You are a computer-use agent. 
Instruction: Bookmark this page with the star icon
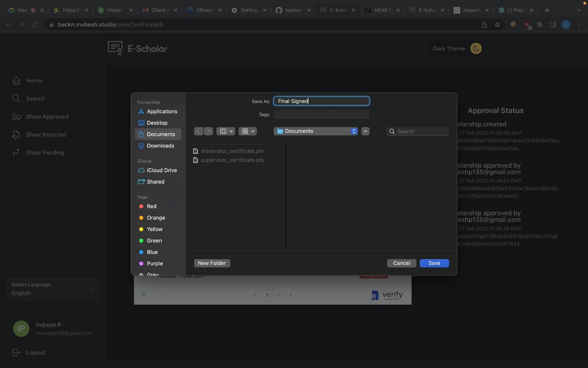click(x=497, y=25)
